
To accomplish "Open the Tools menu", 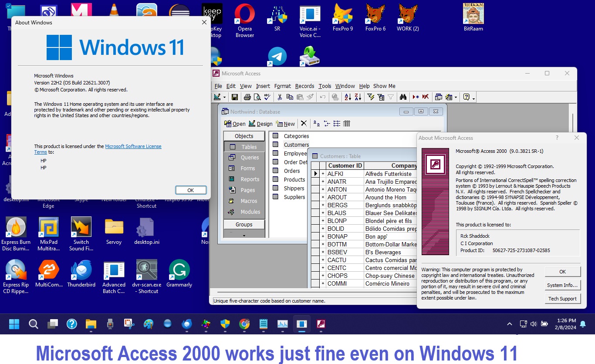I will click(325, 86).
